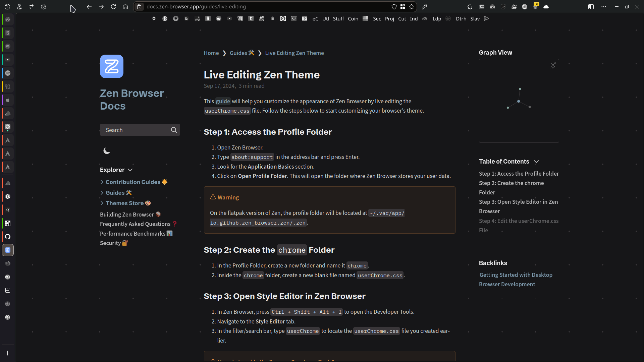Viewport: 644px width, 362px height.
Task: Open 'Getting Started with Desktop Browser Development' backlink
Action: (x=516, y=280)
